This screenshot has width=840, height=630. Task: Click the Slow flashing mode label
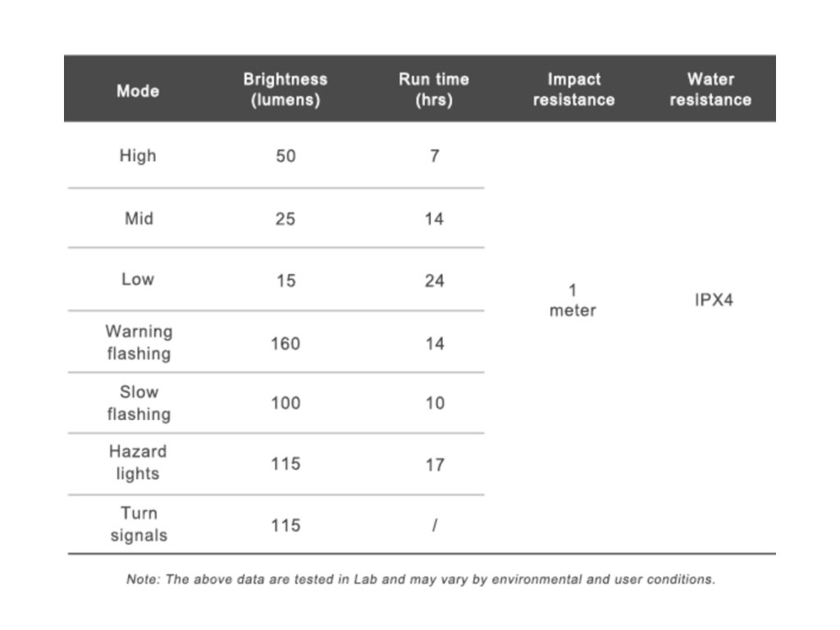139,403
